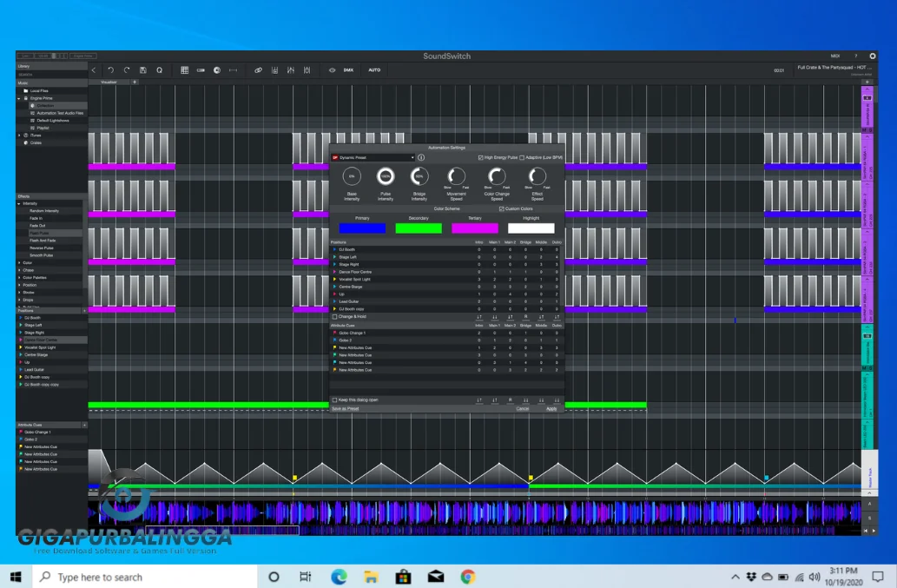This screenshot has height=588, width=897.
Task: Expand the iTunes library tree item
Action: pyautogui.click(x=20, y=135)
